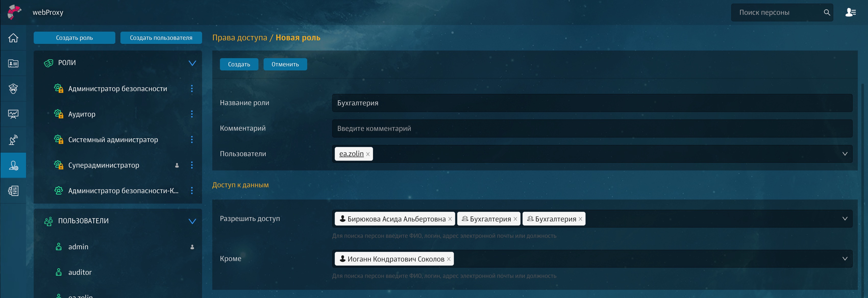This screenshot has width=868, height=298.
Task: Remove Бирюкова Асида Альбертовна tag
Action: [450, 219]
